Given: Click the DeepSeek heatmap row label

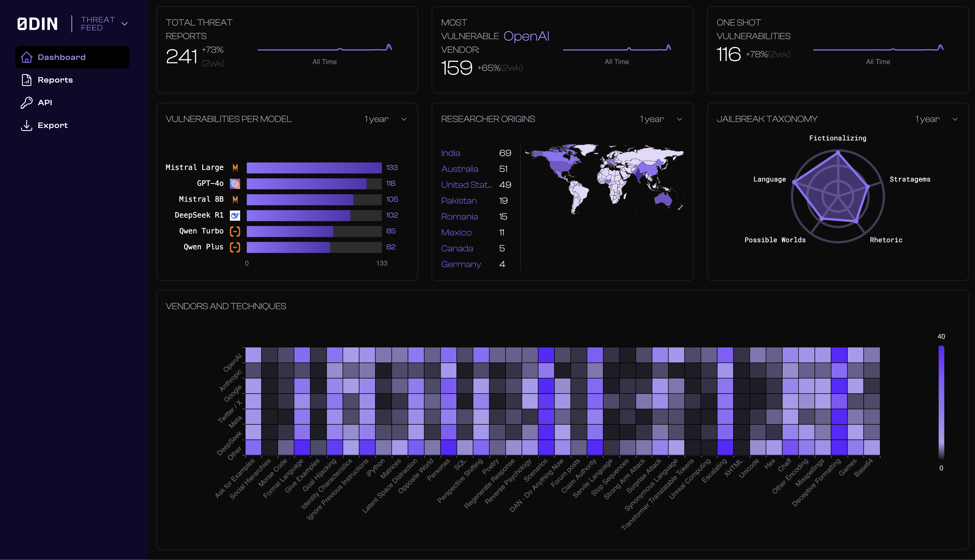Looking at the screenshot, I should click(230, 443).
